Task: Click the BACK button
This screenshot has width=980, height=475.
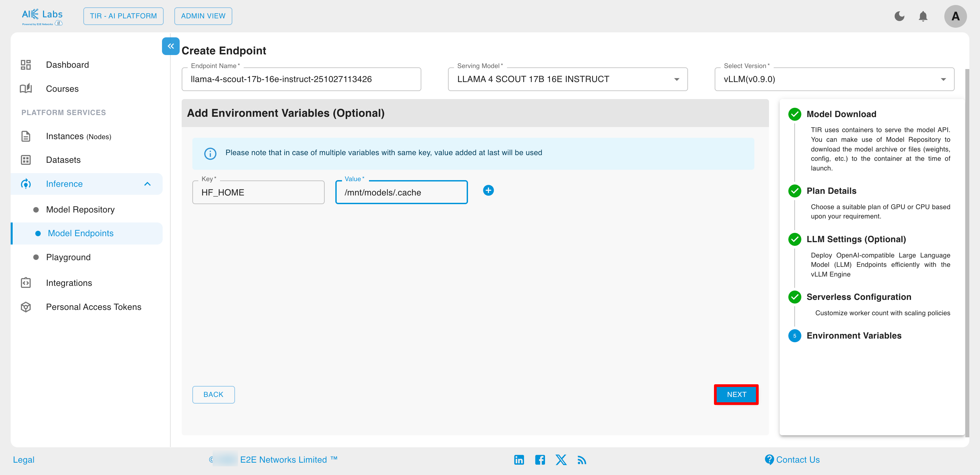Action: pos(213,395)
